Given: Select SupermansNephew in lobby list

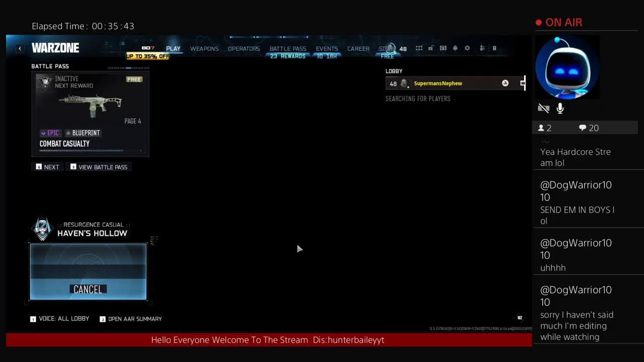Looking at the screenshot, I should pyautogui.click(x=455, y=83).
